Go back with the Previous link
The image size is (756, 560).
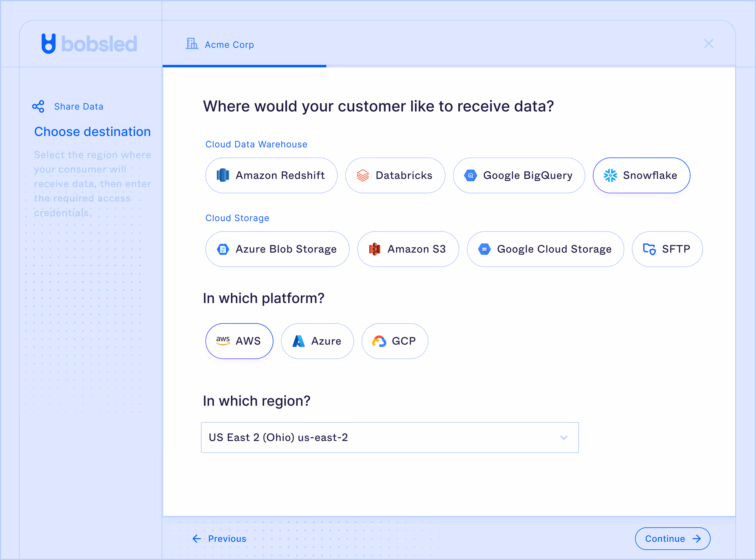(x=220, y=539)
